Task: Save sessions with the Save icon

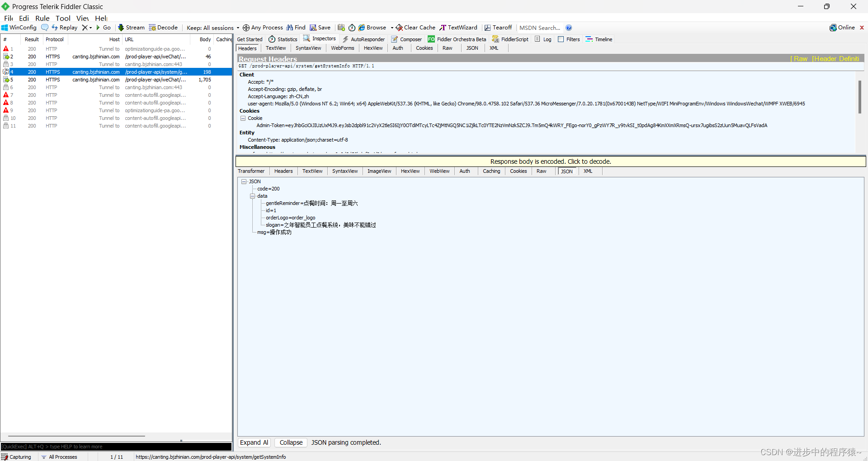Action: point(320,28)
